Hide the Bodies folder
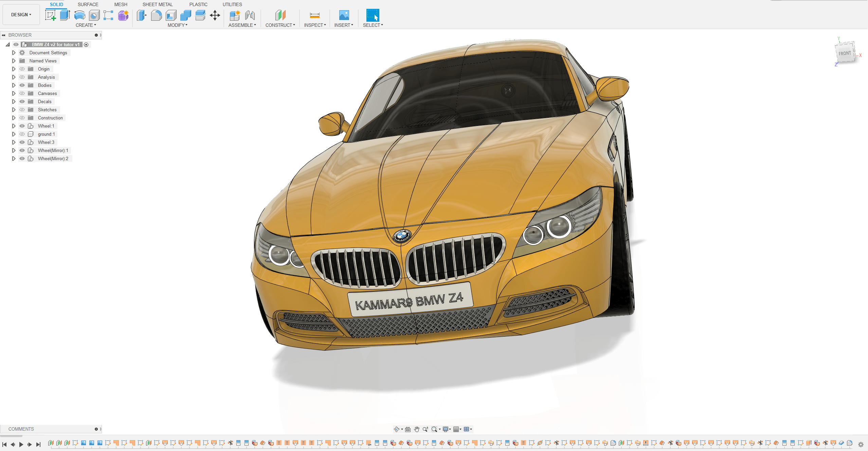The width and height of the screenshot is (868, 451). click(x=22, y=85)
